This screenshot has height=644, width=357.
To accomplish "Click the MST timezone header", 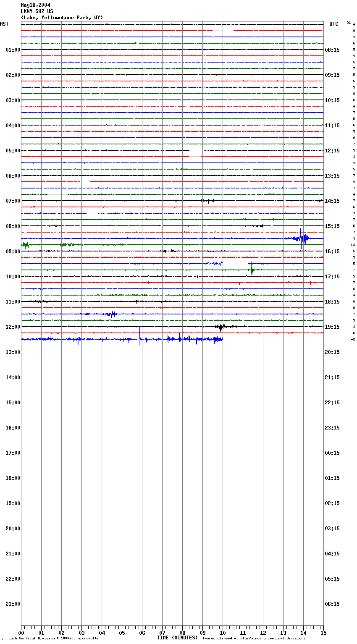I will (4, 24).
